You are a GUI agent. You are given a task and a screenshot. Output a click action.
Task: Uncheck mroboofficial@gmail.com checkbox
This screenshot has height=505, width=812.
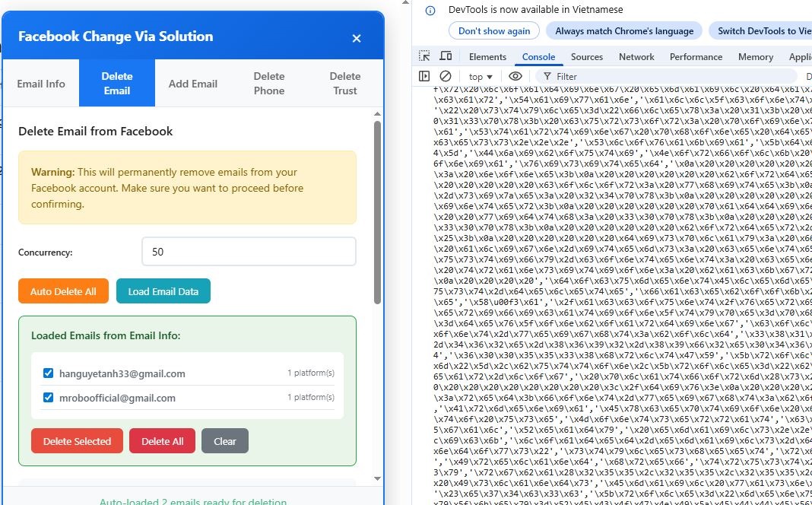pos(49,397)
